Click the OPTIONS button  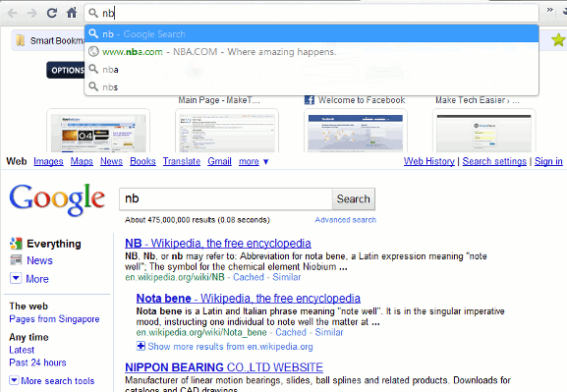pyautogui.click(x=66, y=70)
